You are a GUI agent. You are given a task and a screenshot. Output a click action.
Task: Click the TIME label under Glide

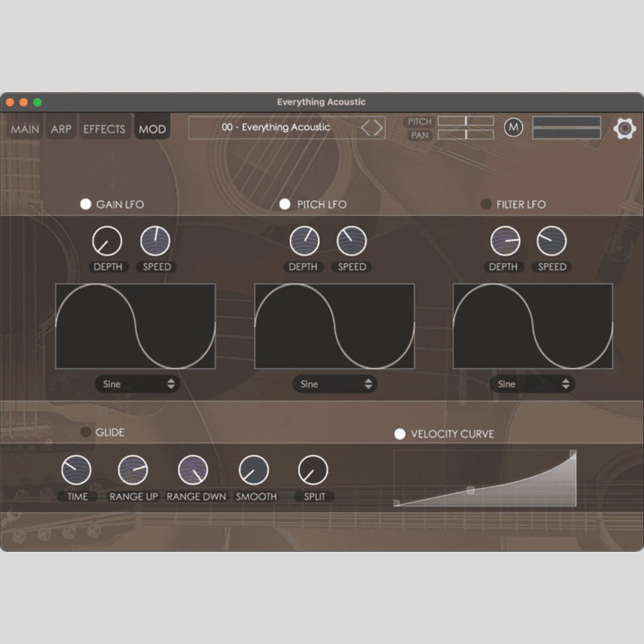point(77,496)
